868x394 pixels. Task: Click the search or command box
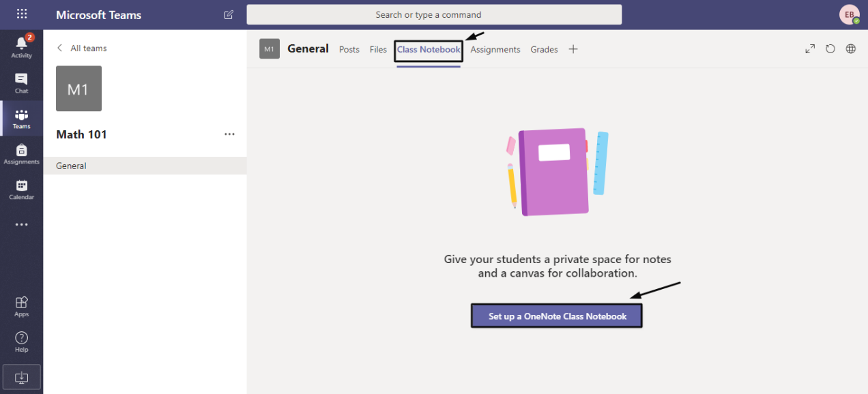coord(434,14)
